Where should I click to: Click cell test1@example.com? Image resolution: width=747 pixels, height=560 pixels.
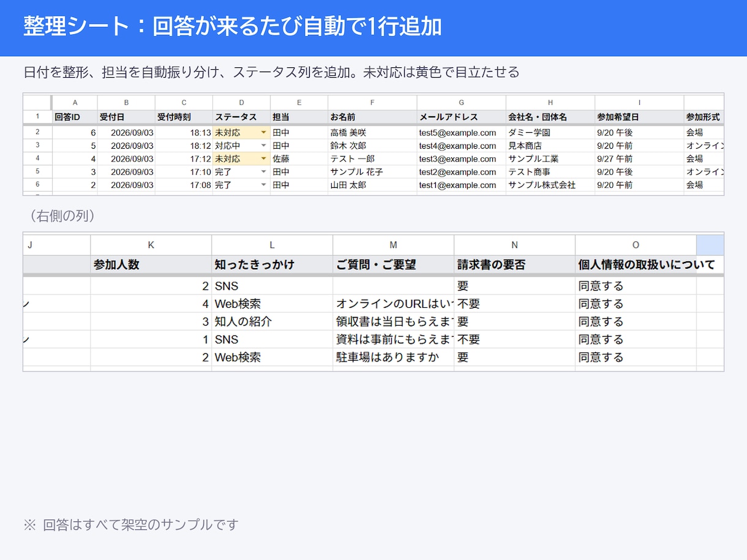[462, 185]
